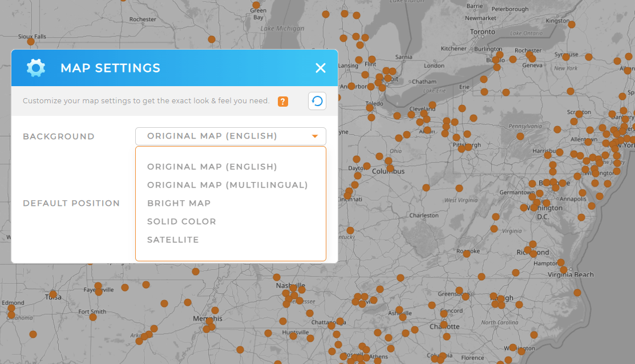Screen dimensions: 635x364
Task: Click the Background setting label
Action: [x=59, y=136]
